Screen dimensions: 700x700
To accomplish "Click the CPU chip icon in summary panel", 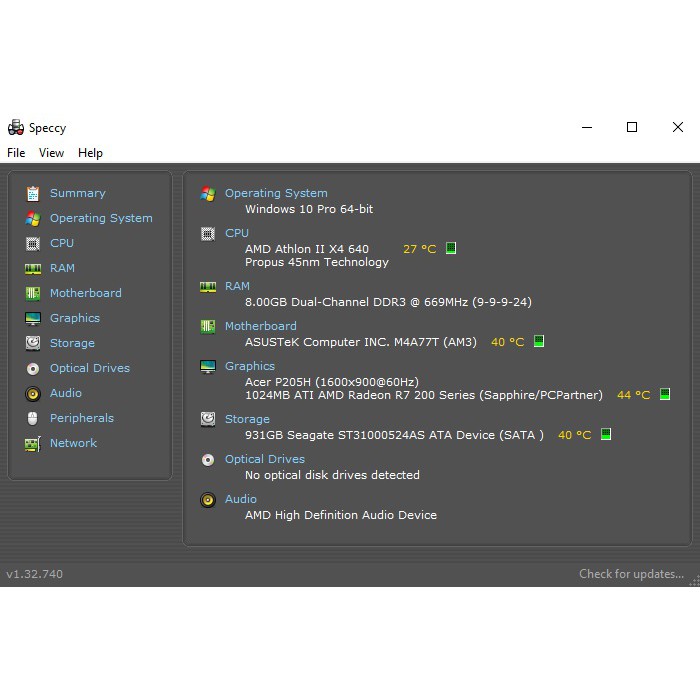I will pos(208,234).
